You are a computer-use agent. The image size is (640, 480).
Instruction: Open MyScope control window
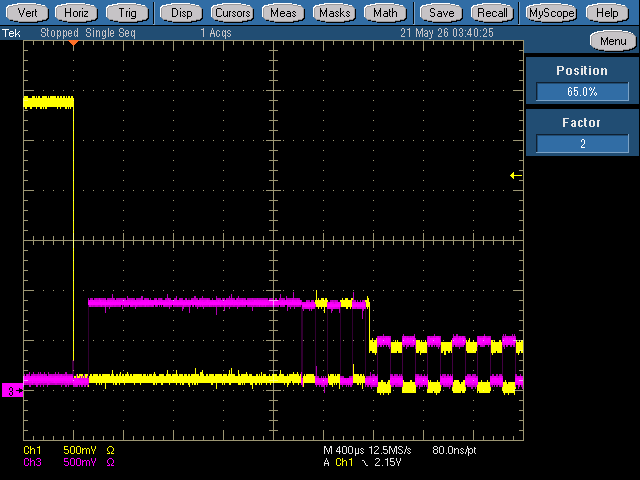pyautogui.click(x=551, y=13)
